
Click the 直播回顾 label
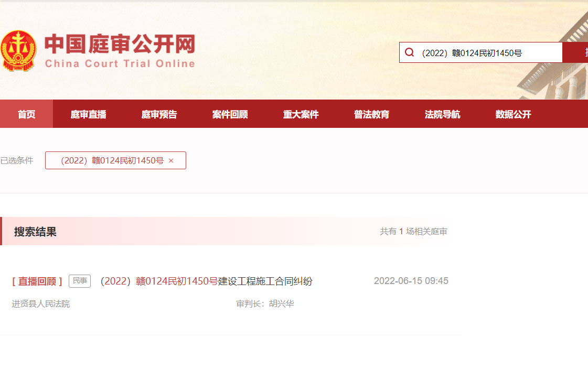pos(37,281)
